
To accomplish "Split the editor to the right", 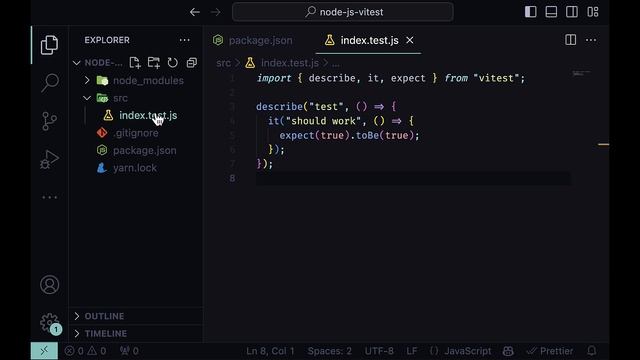I will pos(570,40).
